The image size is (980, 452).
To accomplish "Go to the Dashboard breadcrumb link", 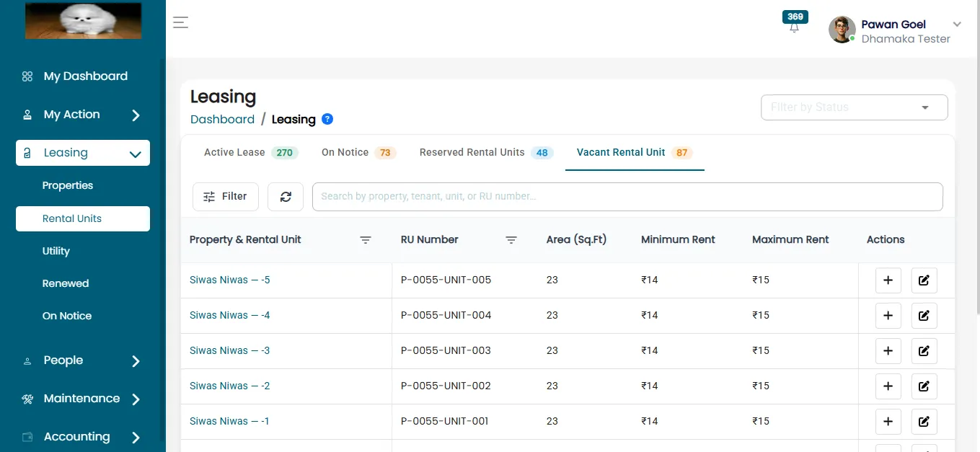I will (222, 119).
